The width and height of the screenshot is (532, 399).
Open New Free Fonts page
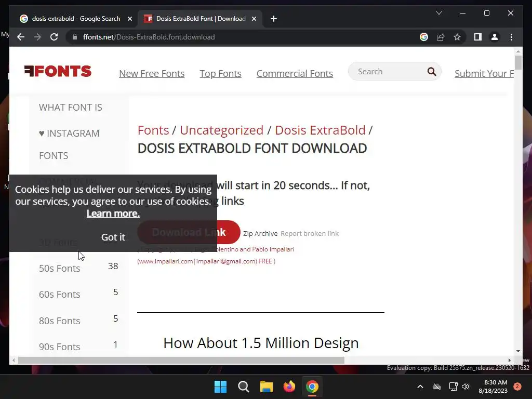pos(152,74)
